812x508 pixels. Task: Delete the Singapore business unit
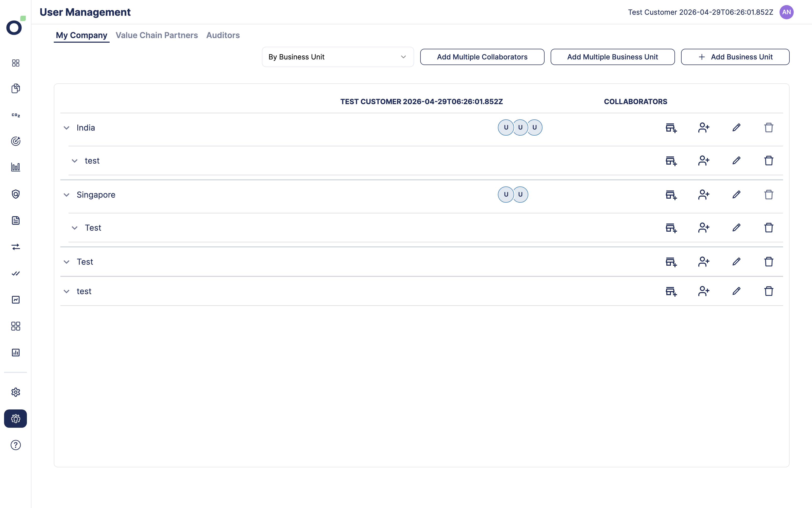769,195
